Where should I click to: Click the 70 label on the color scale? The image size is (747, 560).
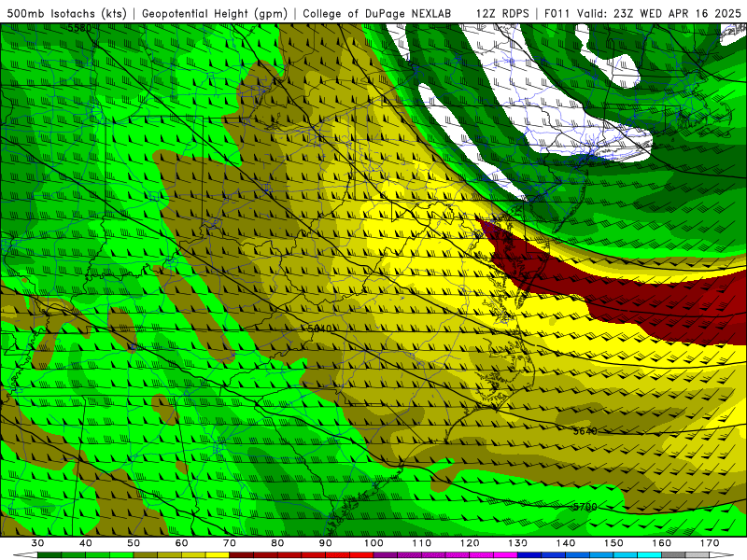[x=230, y=543]
